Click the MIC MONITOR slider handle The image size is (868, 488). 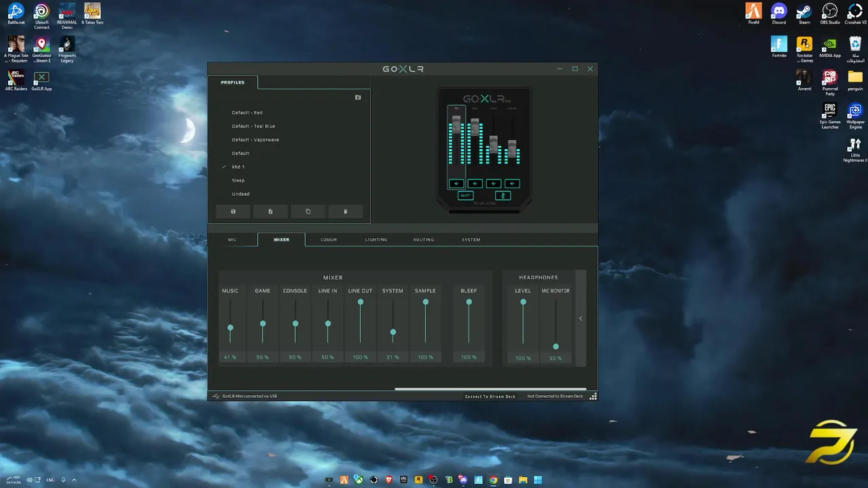click(x=556, y=346)
